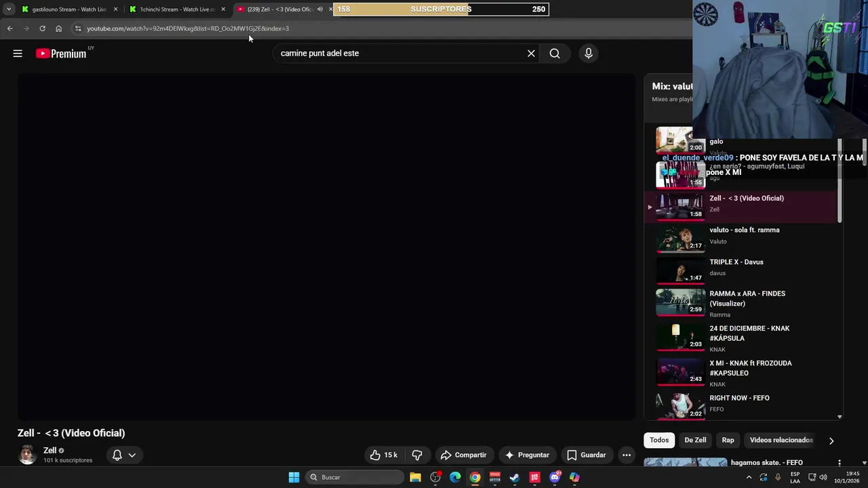Click the Guardar save button
Viewport: 868px width, 488px height.
(587, 455)
